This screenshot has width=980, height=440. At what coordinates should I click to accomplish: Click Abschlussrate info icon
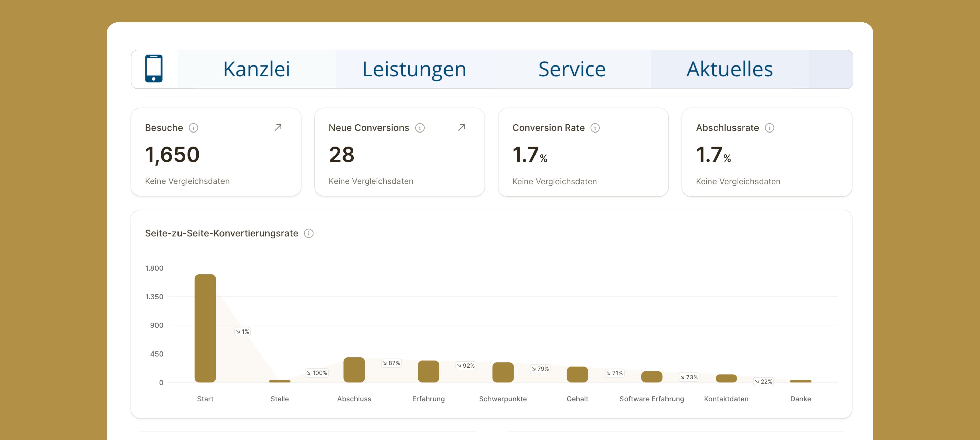point(769,128)
